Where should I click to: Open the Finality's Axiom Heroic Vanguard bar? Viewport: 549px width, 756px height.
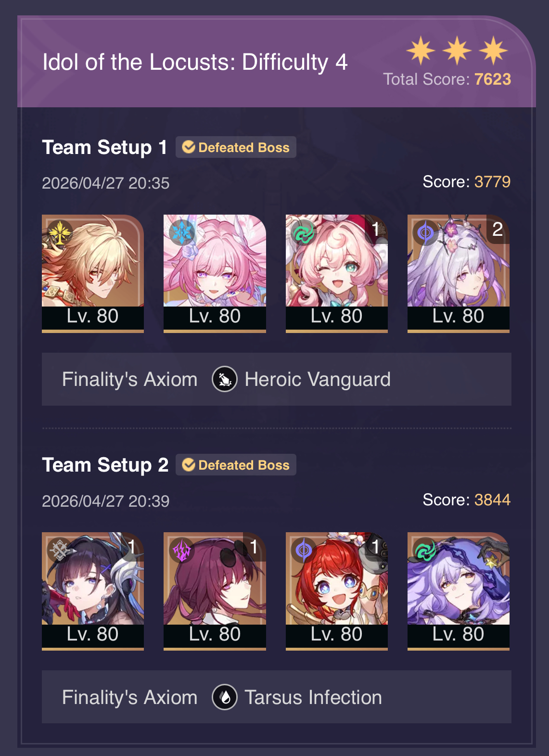[277, 379]
